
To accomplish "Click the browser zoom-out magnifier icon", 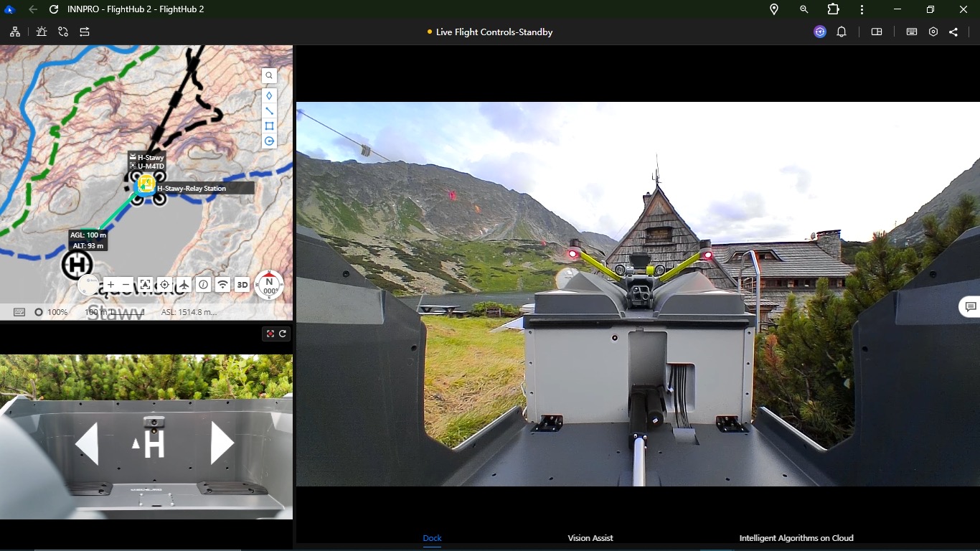I will coord(804,9).
